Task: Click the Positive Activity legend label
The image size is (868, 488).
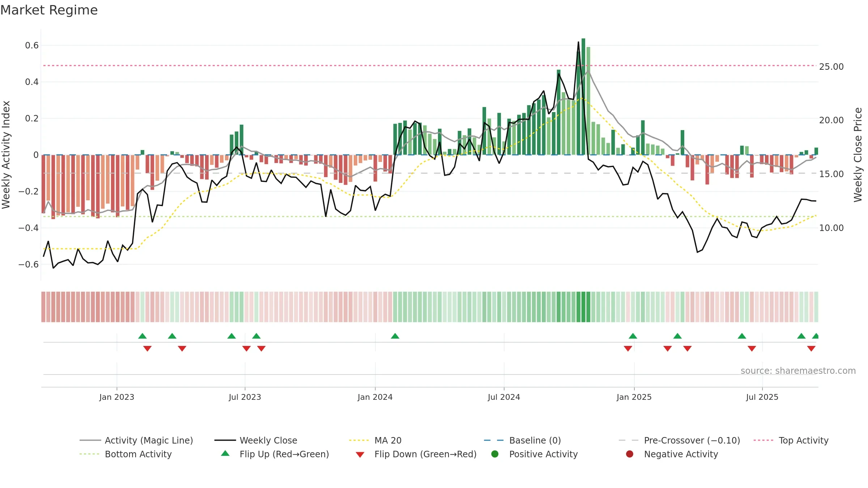Action: pyautogui.click(x=544, y=454)
